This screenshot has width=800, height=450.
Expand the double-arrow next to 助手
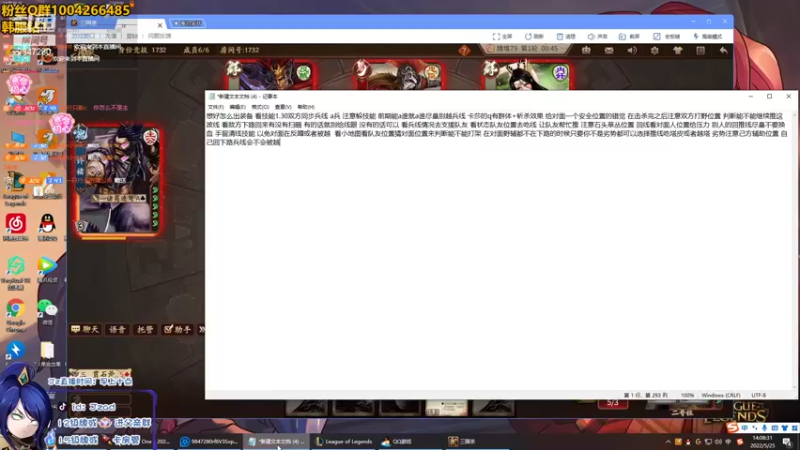(202, 330)
